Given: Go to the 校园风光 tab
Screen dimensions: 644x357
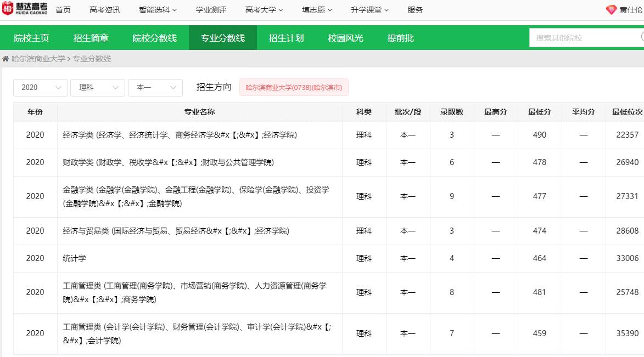Looking at the screenshot, I should (x=345, y=38).
